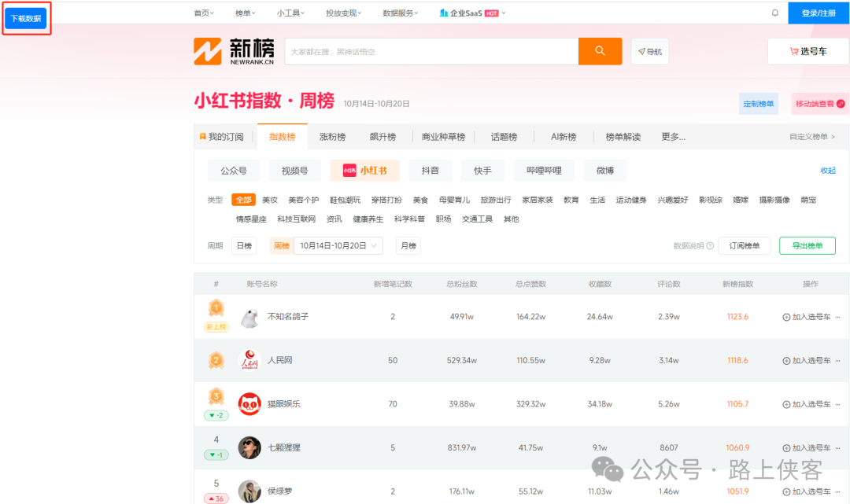The width and height of the screenshot is (850, 504).
Task: Click the notification bell icon
Action: tap(775, 13)
